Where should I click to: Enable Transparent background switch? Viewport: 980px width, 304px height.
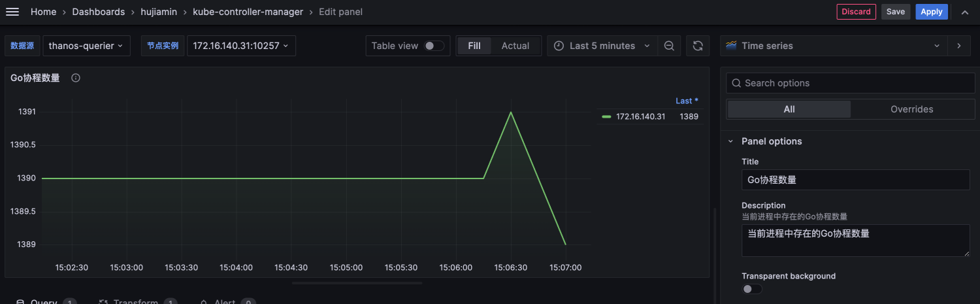click(752, 289)
